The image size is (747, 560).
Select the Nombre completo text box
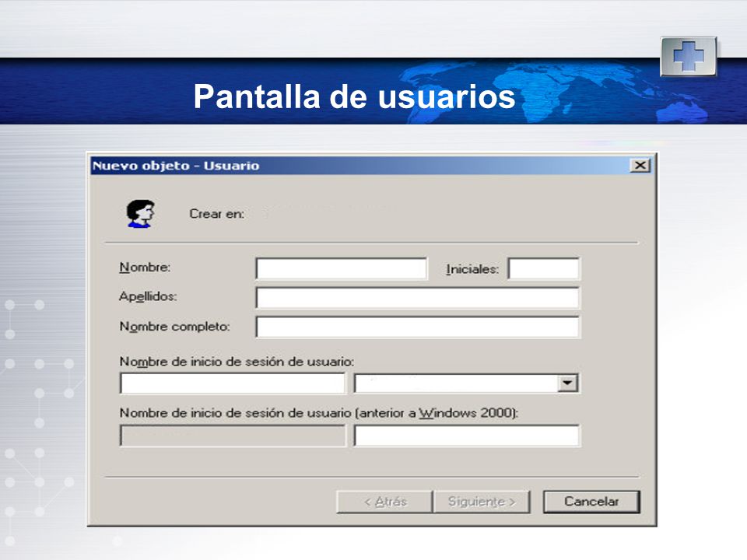point(418,327)
